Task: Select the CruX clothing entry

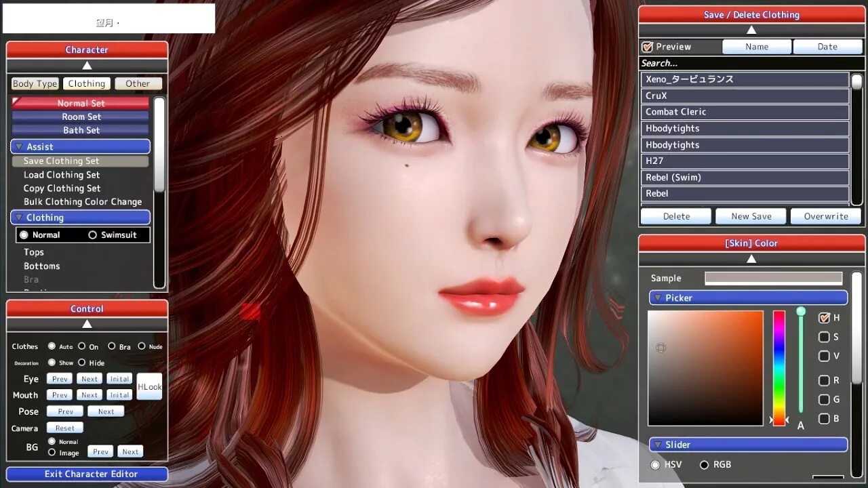Action: (x=745, y=96)
